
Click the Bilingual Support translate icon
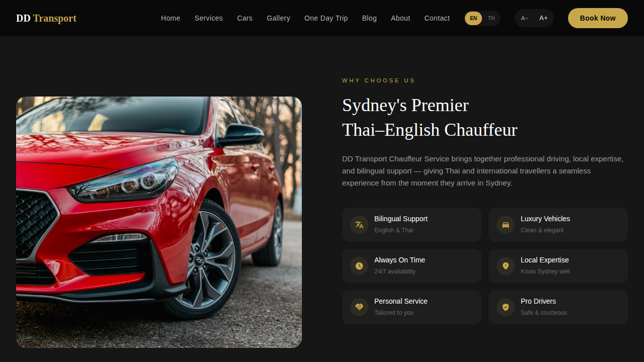pyautogui.click(x=359, y=225)
